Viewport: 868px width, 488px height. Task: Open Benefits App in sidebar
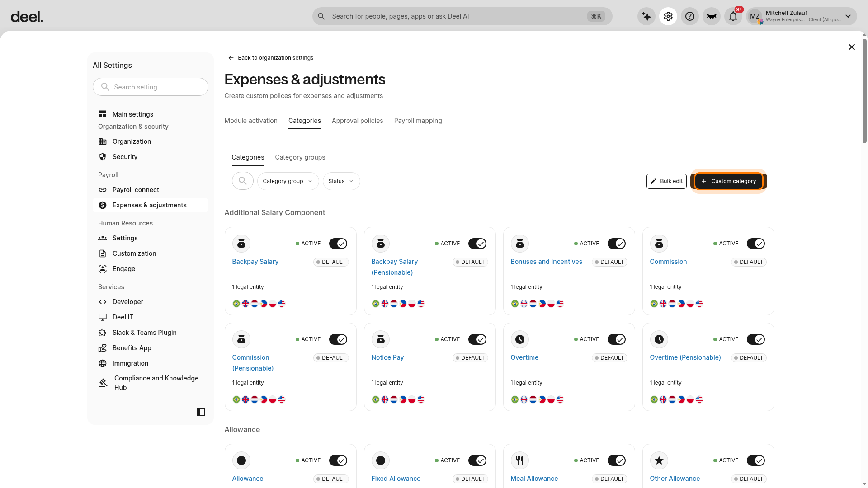151,348
